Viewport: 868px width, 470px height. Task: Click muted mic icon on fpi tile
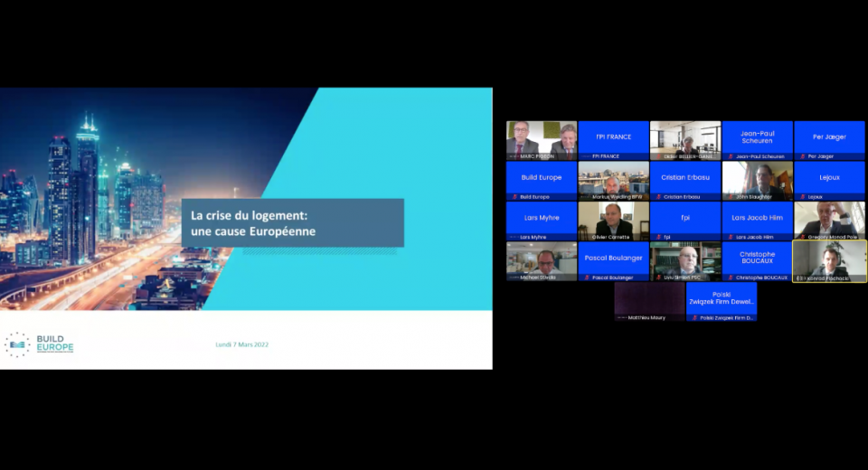(x=659, y=238)
